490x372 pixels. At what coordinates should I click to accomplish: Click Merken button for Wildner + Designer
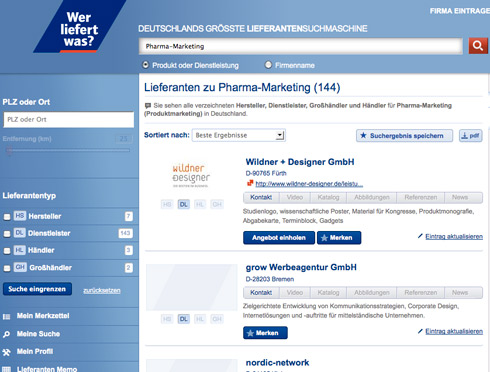(339, 238)
